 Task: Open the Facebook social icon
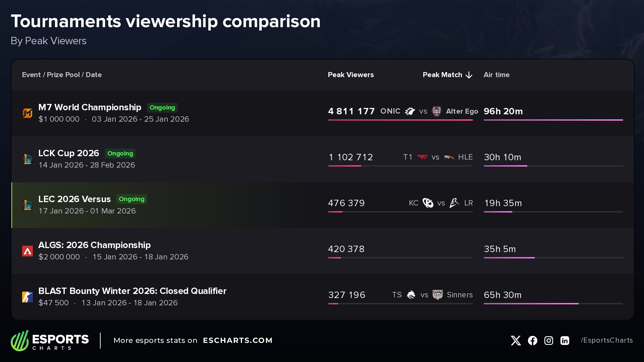[532, 341]
